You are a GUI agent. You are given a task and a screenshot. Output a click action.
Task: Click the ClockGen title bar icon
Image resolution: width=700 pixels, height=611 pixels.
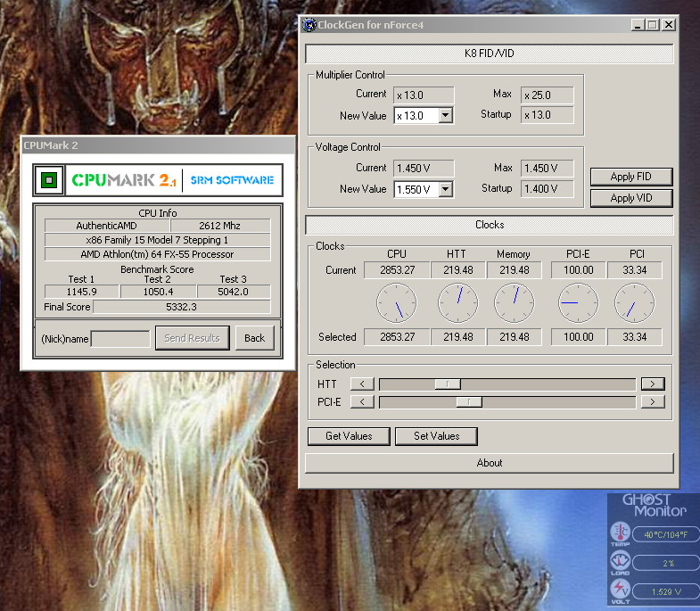coord(309,25)
